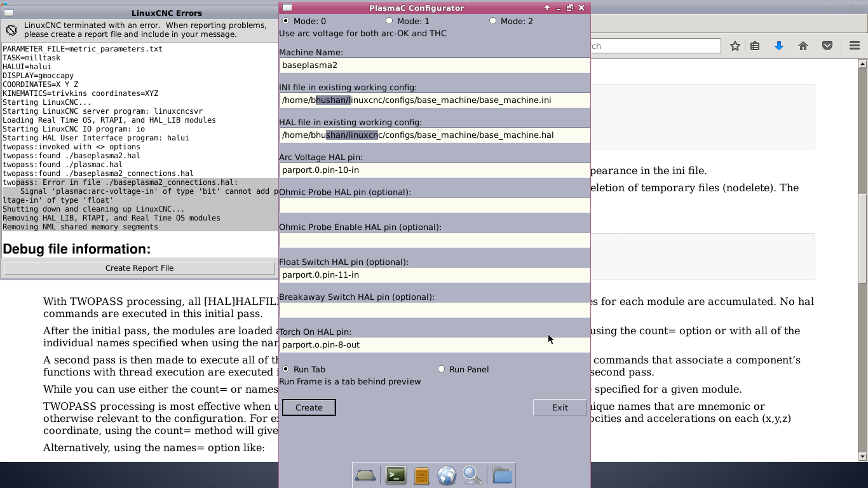The height and width of the screenshot is (488, 868).
Task: Click 'PARAMETER_FILE=metric_parameters.txt' log line
Action: 83,49
